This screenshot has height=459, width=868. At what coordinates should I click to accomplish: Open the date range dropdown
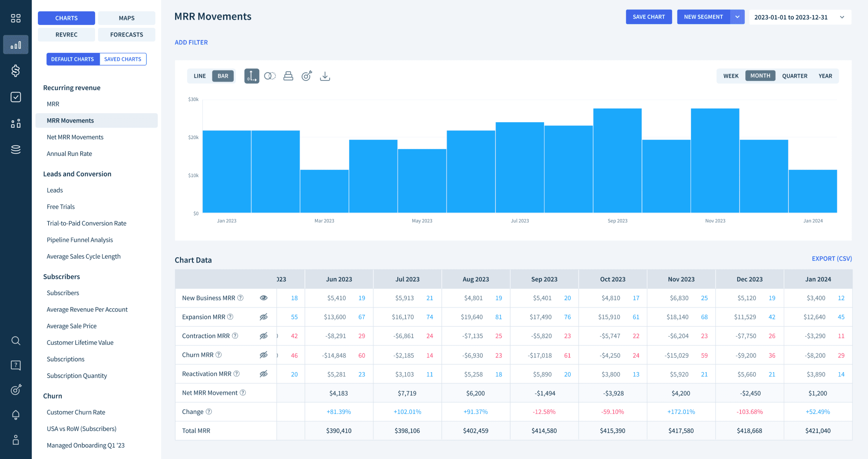[800, 17]
